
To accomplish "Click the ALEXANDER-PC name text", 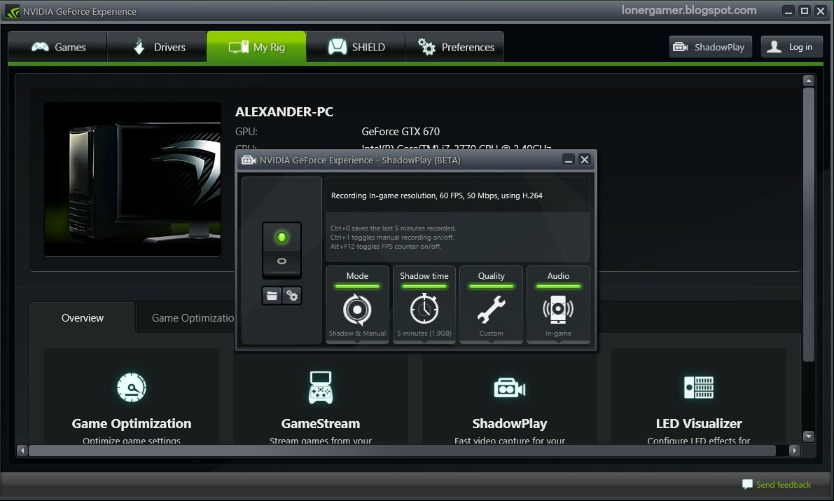I will [x=284, y=112].
